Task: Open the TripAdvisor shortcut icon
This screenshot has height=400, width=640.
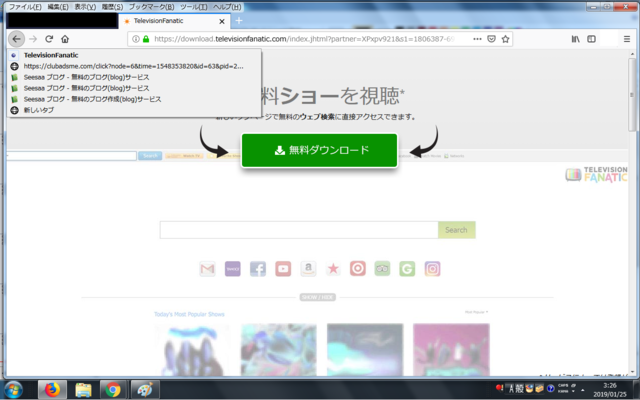Action: [382, 269]
